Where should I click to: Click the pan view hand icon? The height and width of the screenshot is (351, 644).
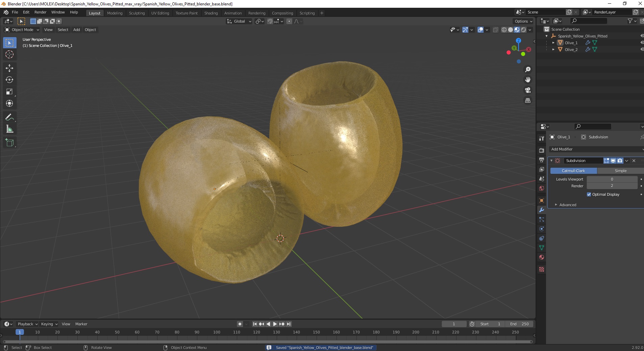click(528, 80)
